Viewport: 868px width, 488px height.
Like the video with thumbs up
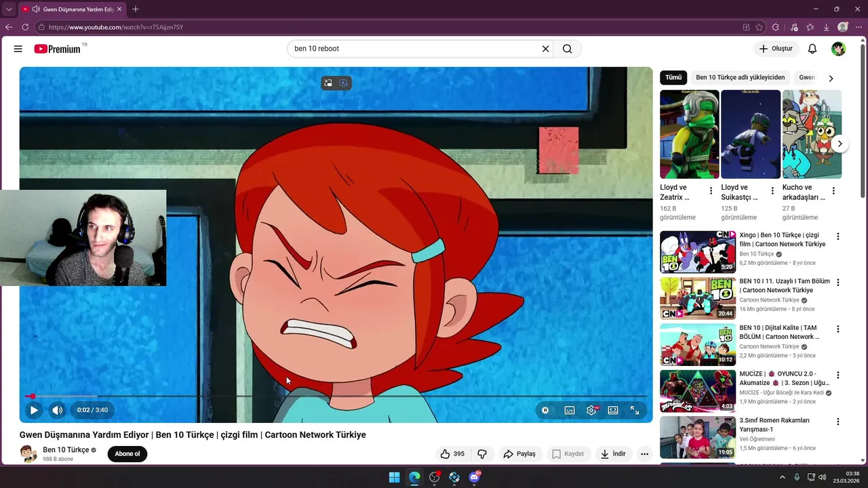click(452, 454)
